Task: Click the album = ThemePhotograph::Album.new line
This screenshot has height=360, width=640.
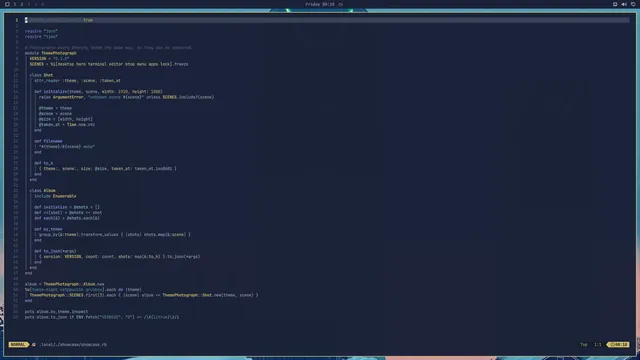Action: (x=64, y=284)
